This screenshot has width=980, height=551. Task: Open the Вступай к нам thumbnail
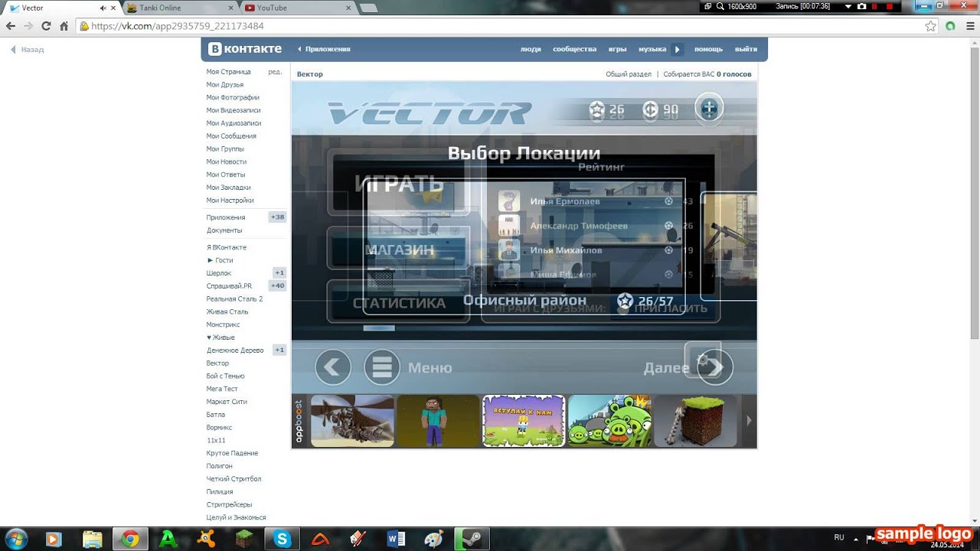pyautogui.click(x=524, y=421)
